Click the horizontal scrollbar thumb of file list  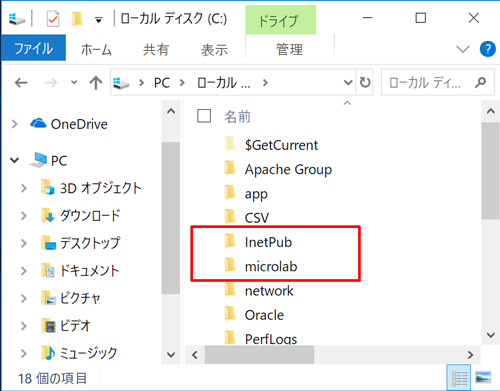click(259, 354)
